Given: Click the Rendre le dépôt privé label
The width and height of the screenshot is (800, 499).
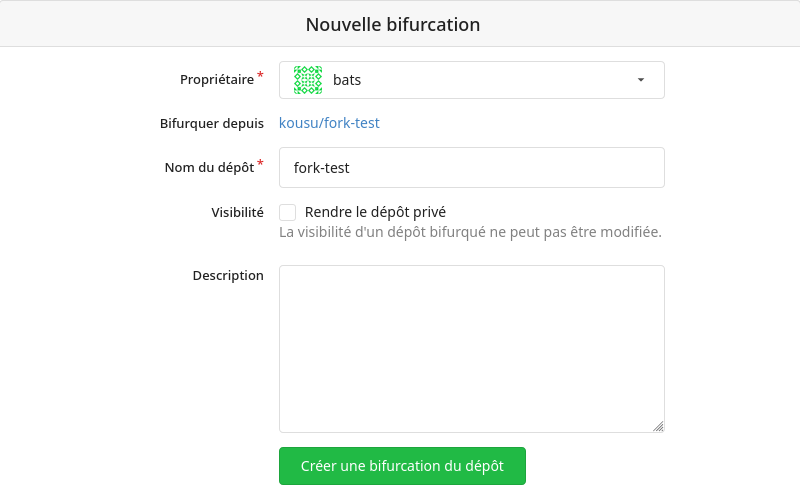Looking at the screenshot, I should (375, 212).
